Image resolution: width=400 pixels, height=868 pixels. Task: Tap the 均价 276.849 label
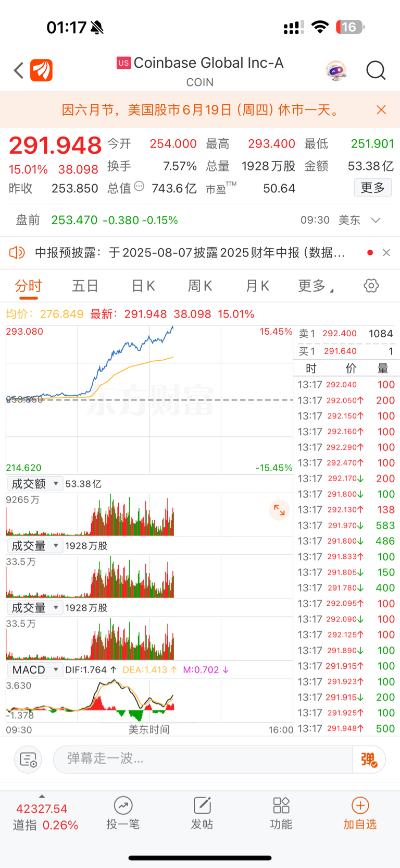point(45,314)
